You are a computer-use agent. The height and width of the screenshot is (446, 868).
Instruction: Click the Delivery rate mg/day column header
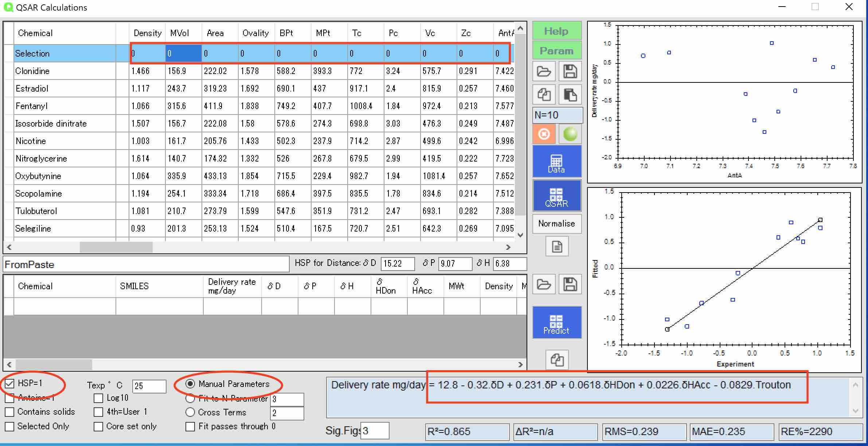click(232, 286)
